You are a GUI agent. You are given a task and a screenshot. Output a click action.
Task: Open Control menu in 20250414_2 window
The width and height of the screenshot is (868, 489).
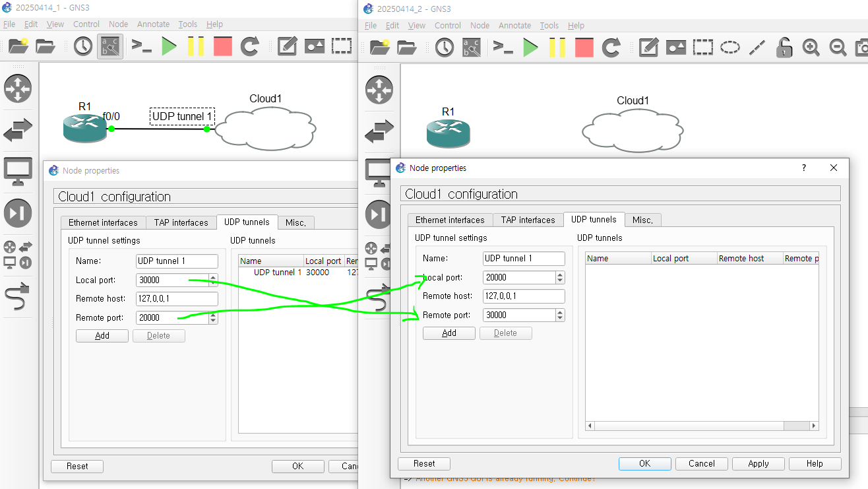(448, 25)
